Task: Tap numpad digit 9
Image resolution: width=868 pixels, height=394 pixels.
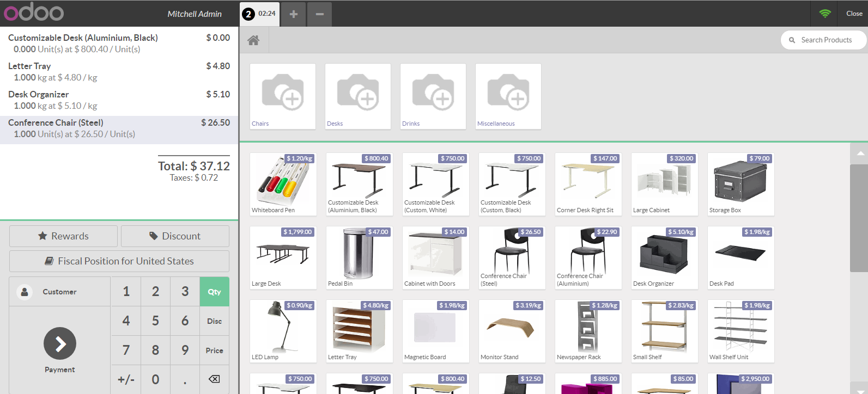Action: [185, 350]
